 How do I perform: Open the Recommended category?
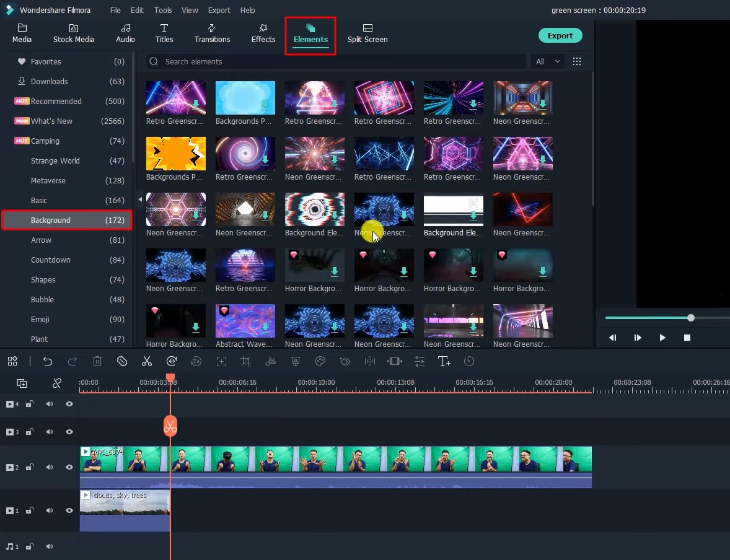(x=70, y=101)
